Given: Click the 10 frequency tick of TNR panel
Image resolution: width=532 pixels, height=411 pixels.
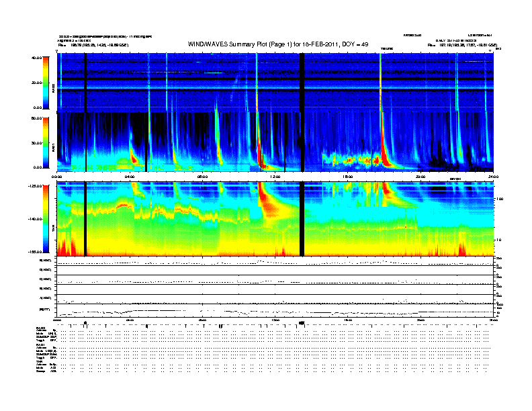Looking at the screenshot, I should click(x=498, y=240).
